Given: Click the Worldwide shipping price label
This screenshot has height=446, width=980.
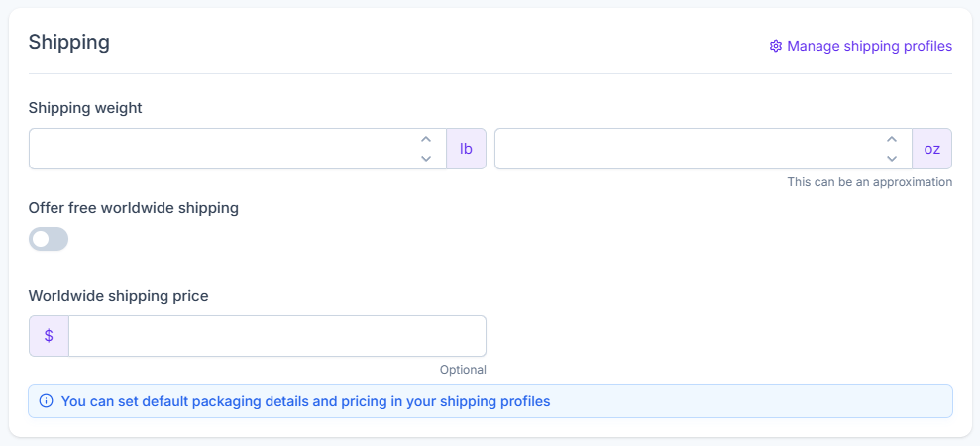Looking at the screenshot, I should 118,295.
